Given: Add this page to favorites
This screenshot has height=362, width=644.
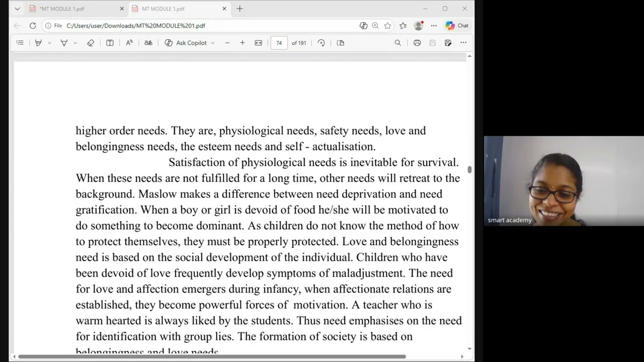Looking at the screenshot, I should 387,26.
